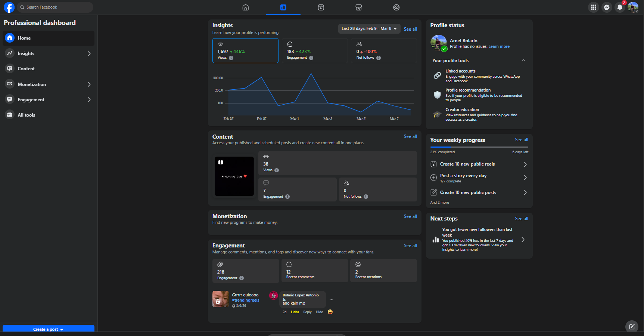Open the Grrrr gulooo reel thumbnail
This screenshot has width=644, height=336.
221,299
